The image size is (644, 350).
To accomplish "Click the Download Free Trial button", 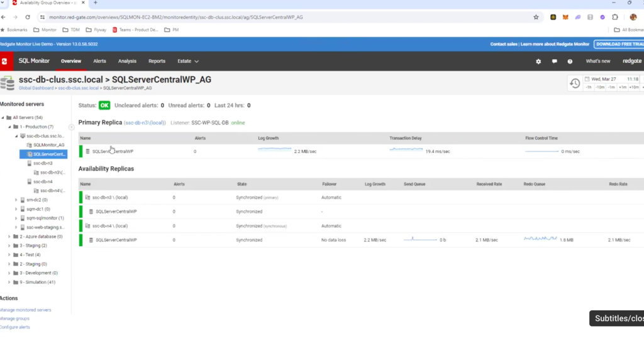I will pyautogui.click(x=618, y=44).
